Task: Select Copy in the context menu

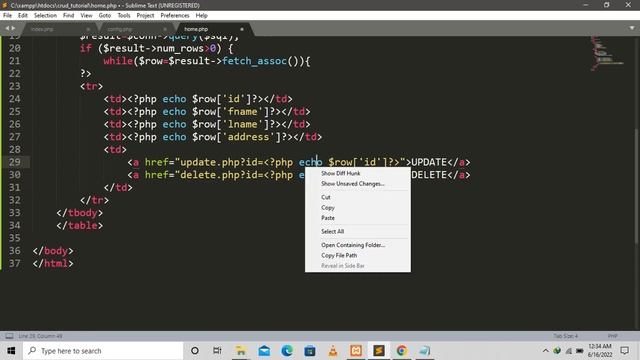Action: coord(358,208)
